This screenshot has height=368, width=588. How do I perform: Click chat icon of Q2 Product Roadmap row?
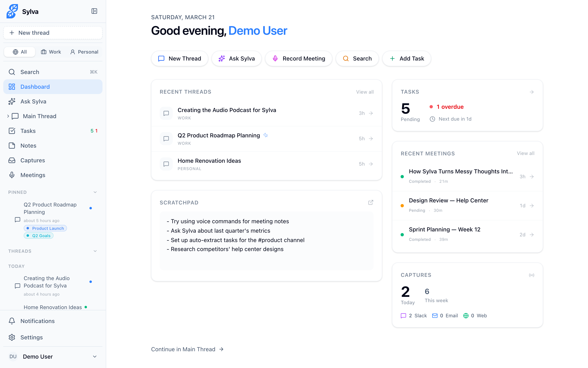pos(166,139)
